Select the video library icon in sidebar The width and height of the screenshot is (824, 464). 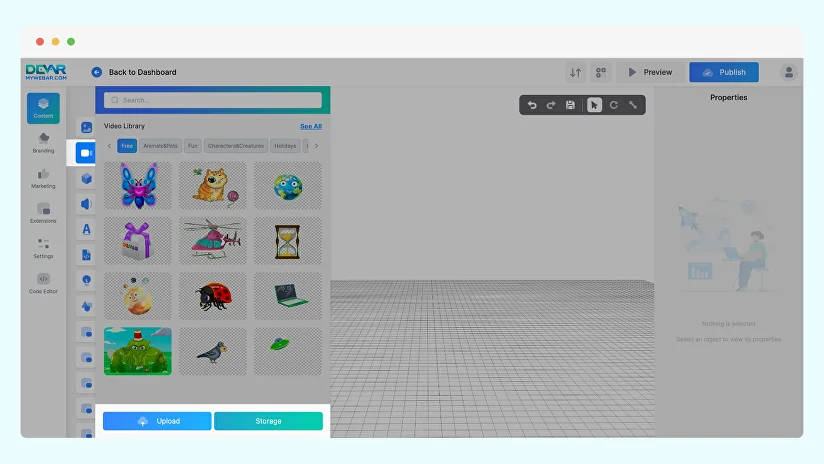point(86,153)
